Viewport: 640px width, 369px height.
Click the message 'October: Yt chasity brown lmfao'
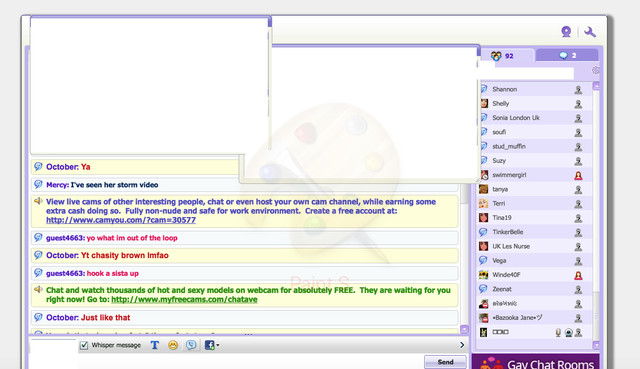click(244, 256)
